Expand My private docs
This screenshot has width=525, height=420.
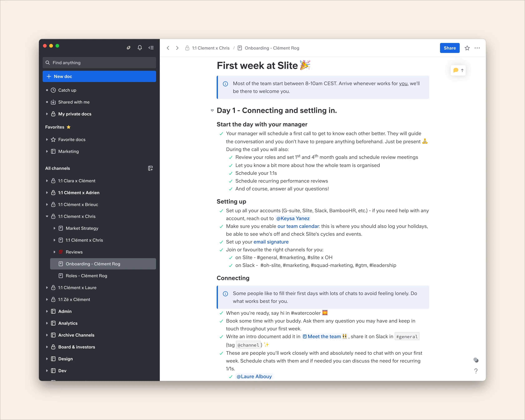(x=47, y=114)
